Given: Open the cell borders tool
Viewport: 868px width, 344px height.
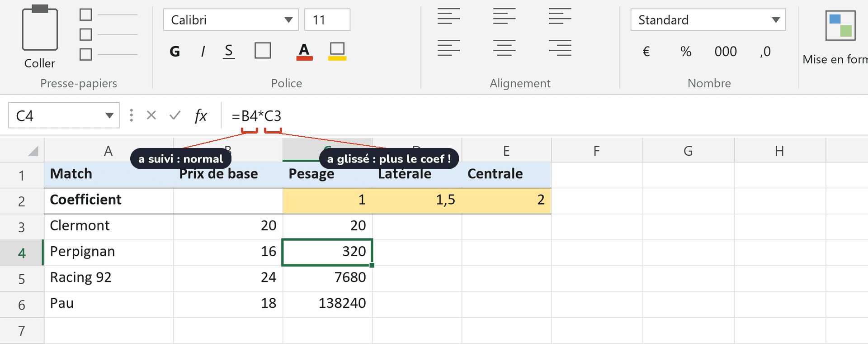Looking at the screenshot, I should click(x=263, y=51).
